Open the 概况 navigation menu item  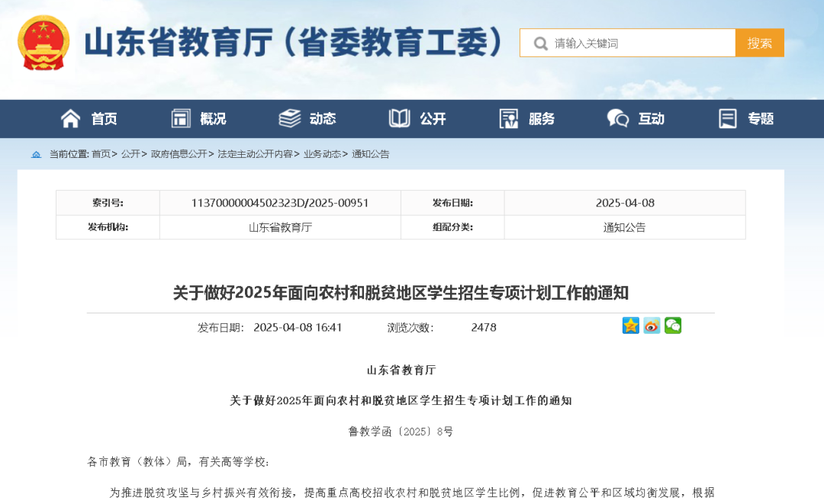point(213,119)
